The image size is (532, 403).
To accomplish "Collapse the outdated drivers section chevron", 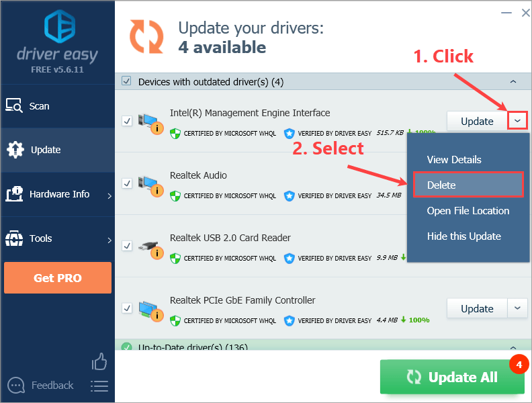I will click(x=513, y=81).
